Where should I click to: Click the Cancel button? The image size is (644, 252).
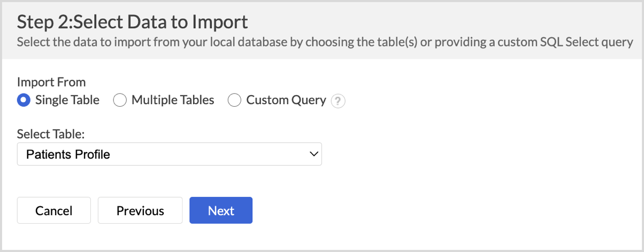pyautogui.click(x=54, y=210)
